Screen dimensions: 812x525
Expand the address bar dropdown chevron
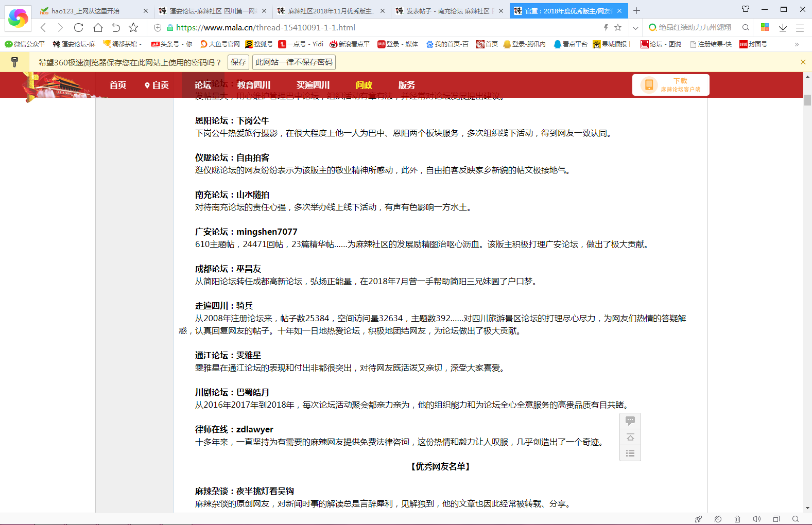pos(635,28)
